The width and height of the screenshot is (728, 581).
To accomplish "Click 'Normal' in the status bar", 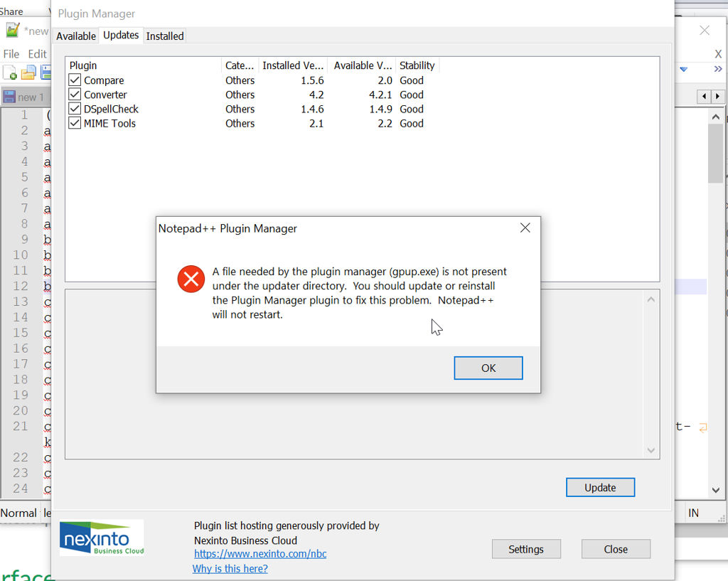I will 18,513.
